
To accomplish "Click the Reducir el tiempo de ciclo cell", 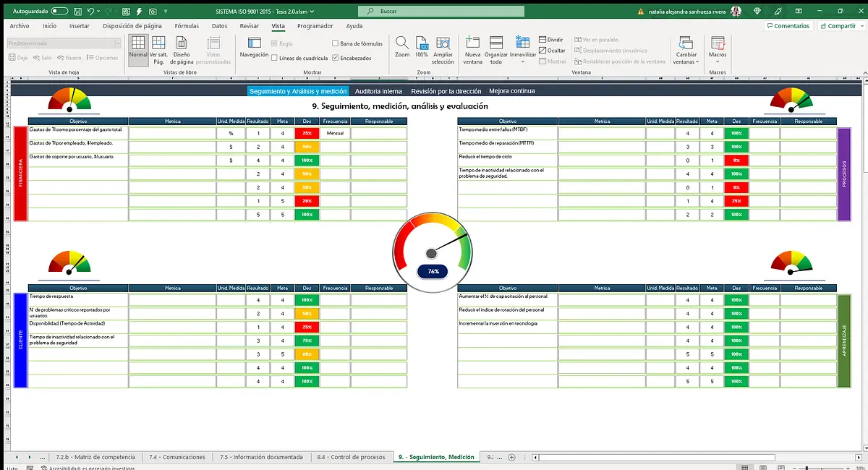I will 507,160.
